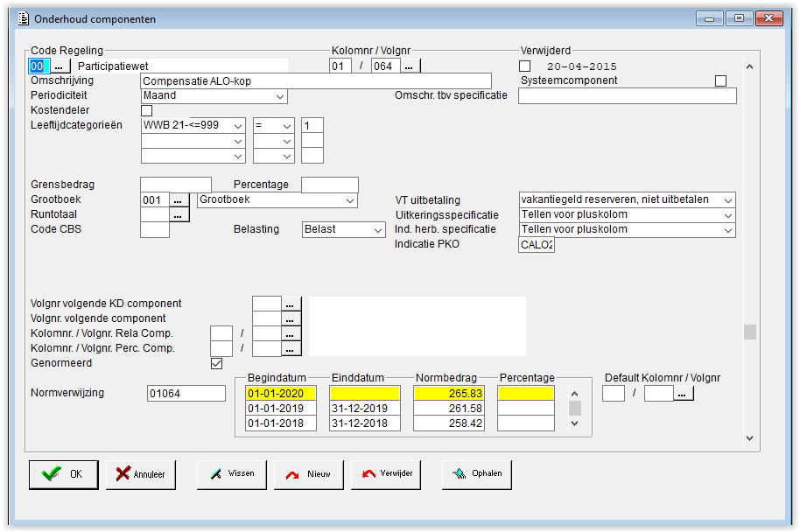Image resolution: width=800 pixels, height=532 pixels.
Task: Open the VT uitbetaling dropdown
Action: point(627,200)
